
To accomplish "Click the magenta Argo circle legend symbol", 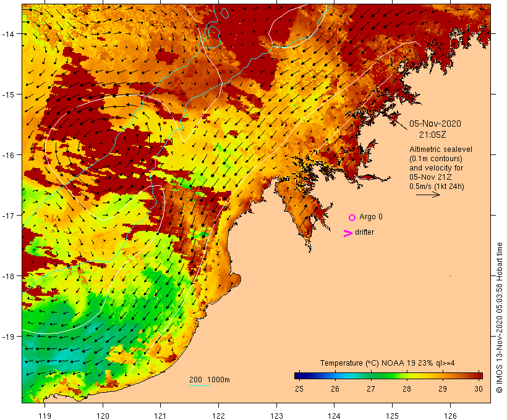I will pos(352,217).
